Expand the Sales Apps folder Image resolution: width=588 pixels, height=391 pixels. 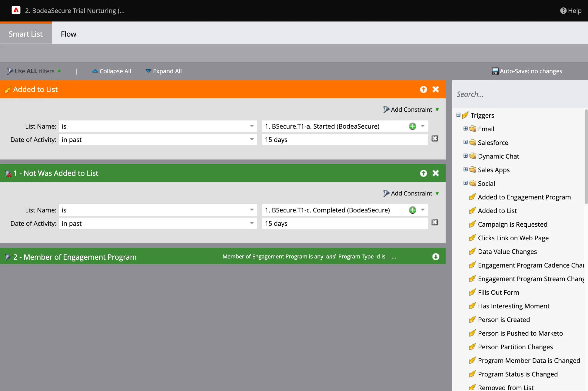point(466,169)
